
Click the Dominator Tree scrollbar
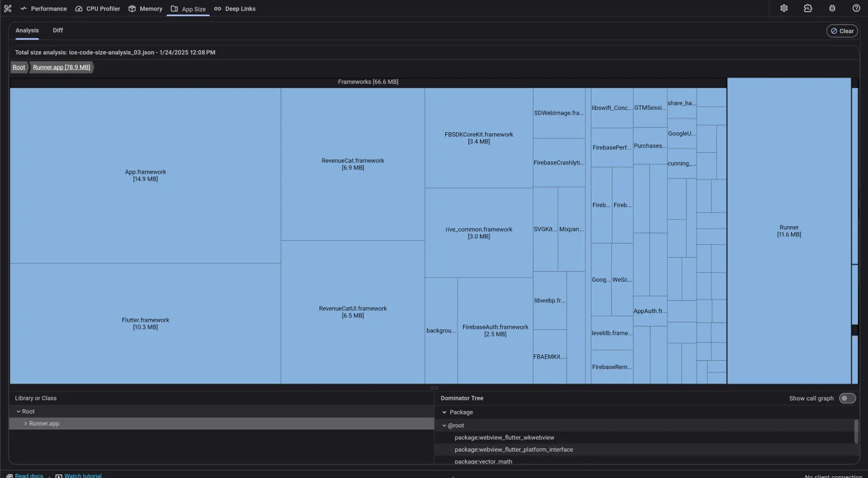click(x=856, y=431)
